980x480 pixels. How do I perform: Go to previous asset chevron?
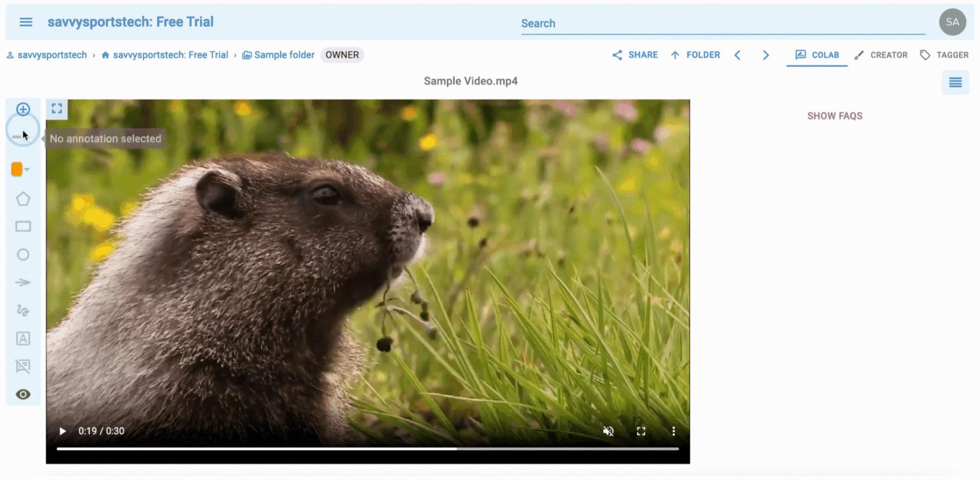point(738,55)
